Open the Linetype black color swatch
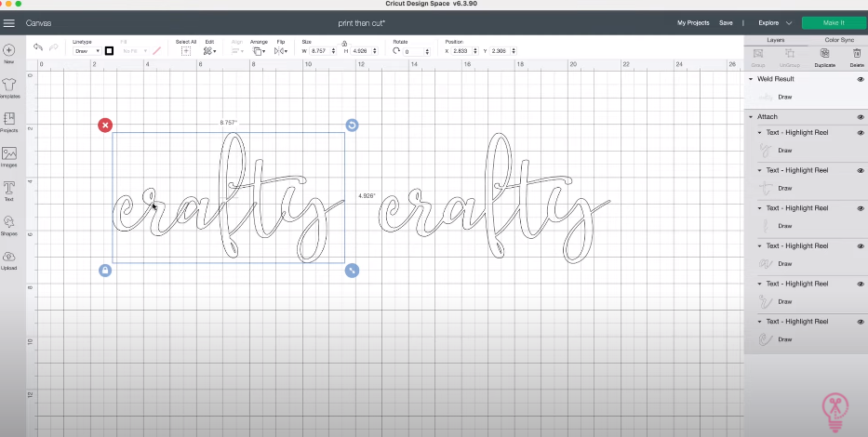This screenshot has width=868, height=437. 109,51
